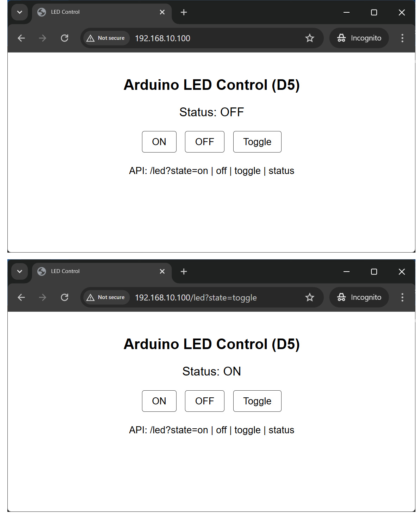This screenshot has height=515, width=420.
Task: Click the back arrow in the top browser window
Action: point(21,38)
